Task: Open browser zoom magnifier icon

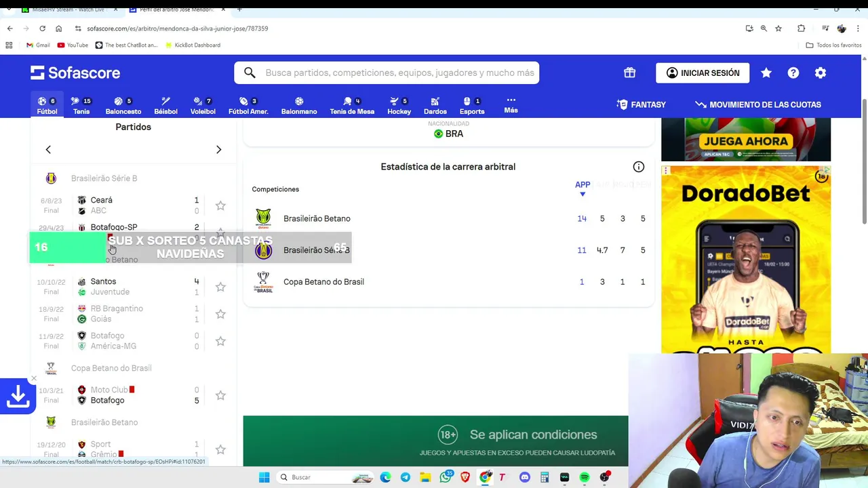Action: click(x=764, y=28)
